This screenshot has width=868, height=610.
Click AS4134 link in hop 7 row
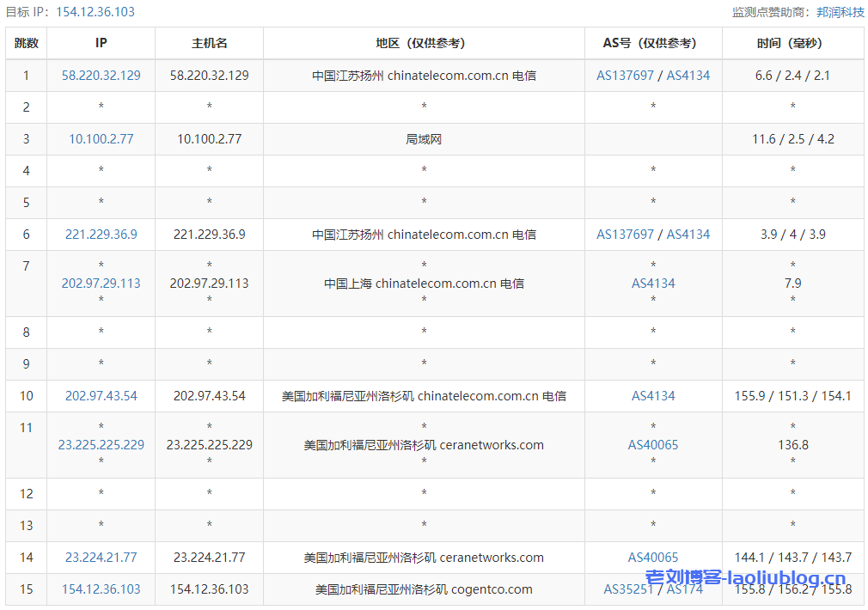653,284
